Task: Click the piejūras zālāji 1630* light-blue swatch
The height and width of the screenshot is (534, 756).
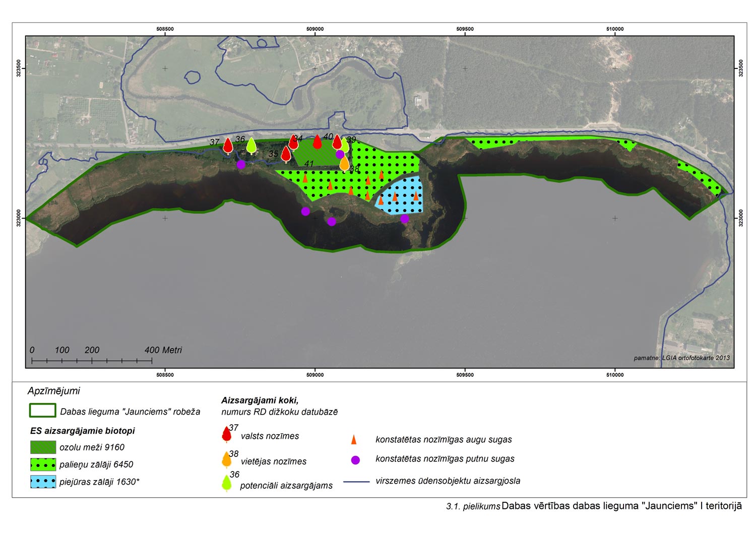Action: point(43,482)
